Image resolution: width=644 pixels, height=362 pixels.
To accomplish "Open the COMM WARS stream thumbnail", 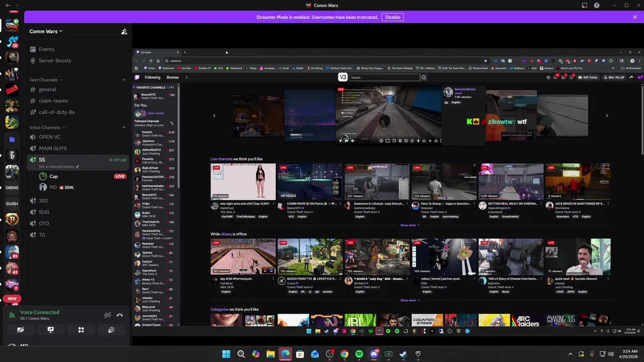I will pyautogui.click(x=310, y=182).
